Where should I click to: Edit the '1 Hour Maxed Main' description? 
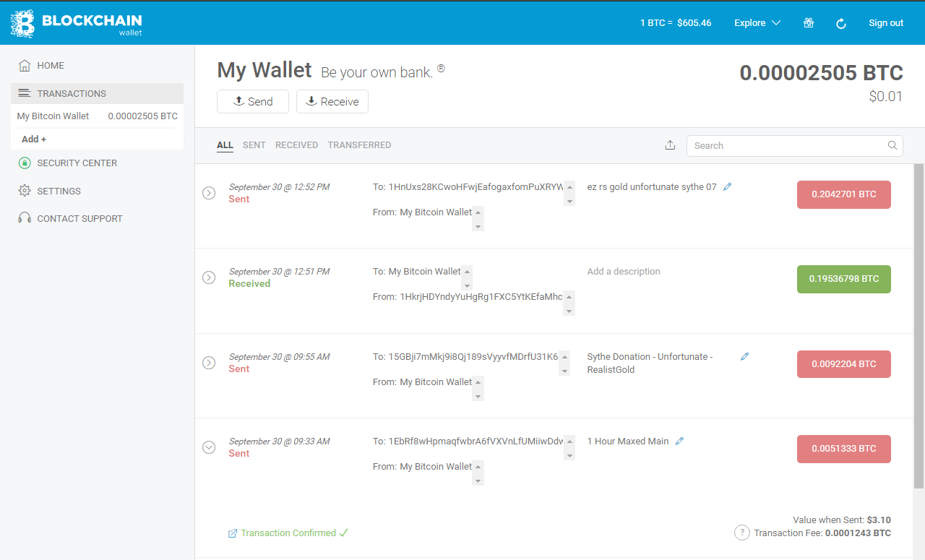coord(679,441)
